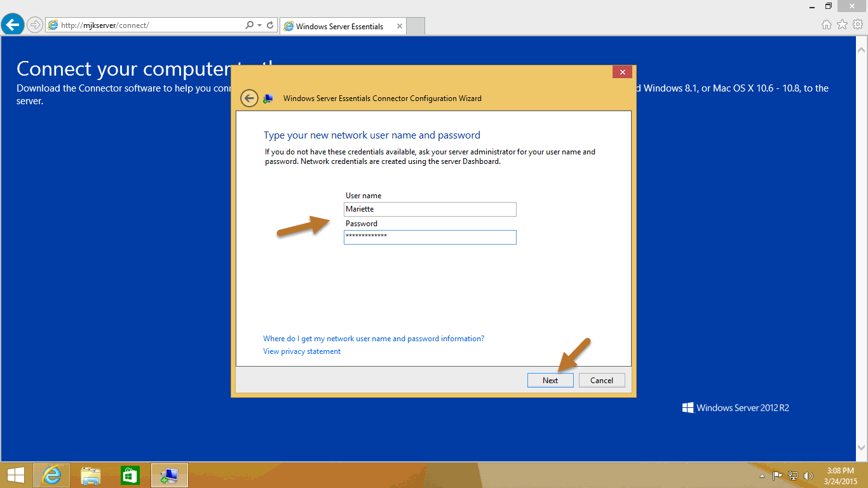Screen dimensions: 868x488
Task: Click the wizard connector computer icon
Action: coord(268,98)
